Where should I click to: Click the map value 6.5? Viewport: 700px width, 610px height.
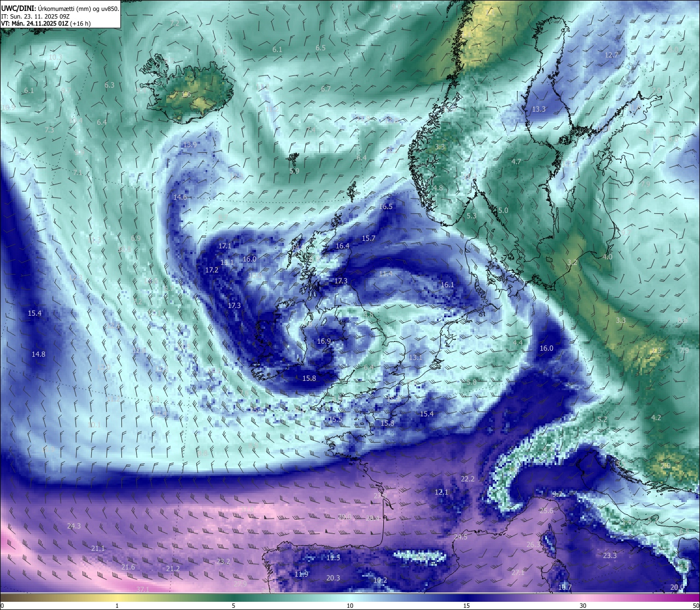coord(320,48)
